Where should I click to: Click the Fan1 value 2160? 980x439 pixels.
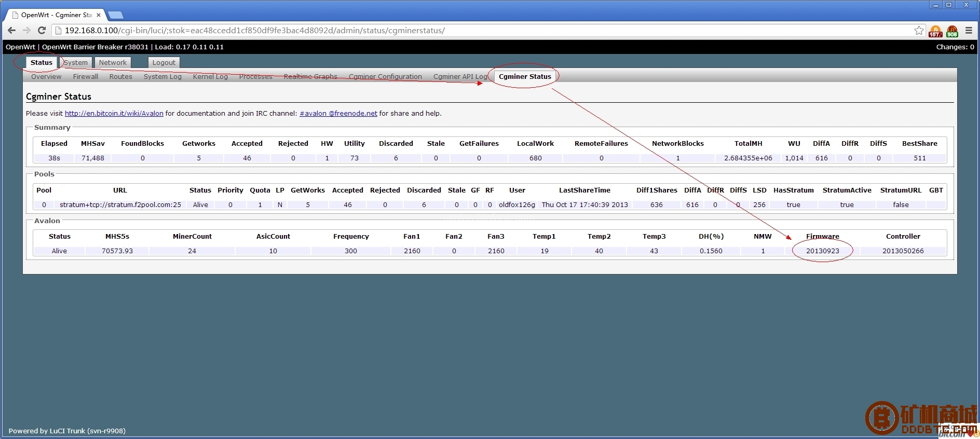pyautogui.click(x=412, y=251)
